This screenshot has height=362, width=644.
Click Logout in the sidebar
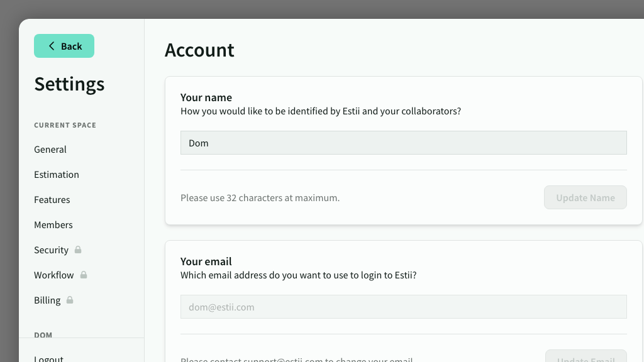pyautogui.click(x=49, y=358)
